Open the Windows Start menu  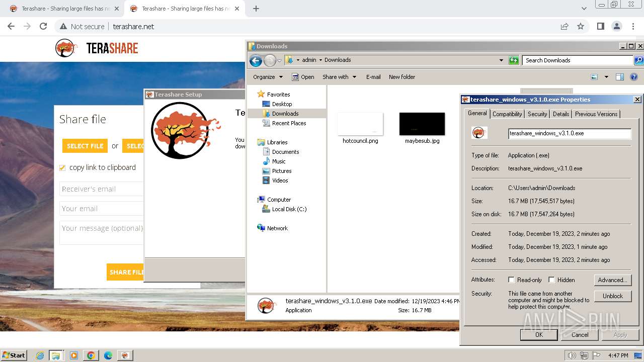[14, 355]
